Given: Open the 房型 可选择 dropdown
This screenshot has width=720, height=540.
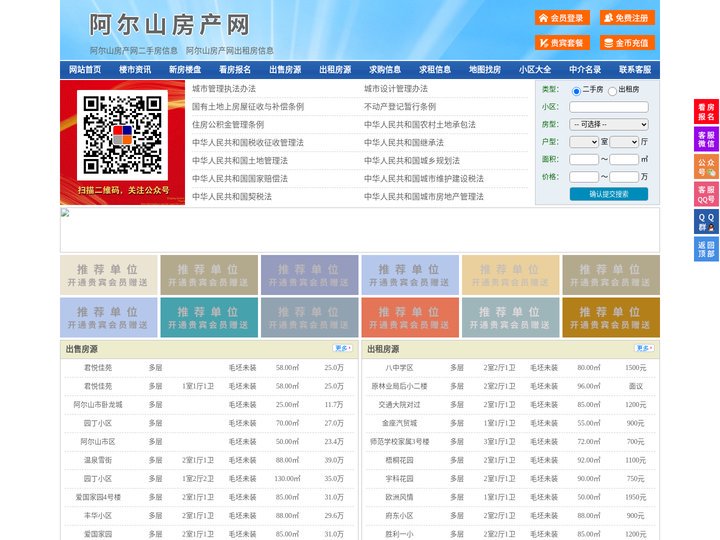Looking at the screenshot, I should pos(609,124).
